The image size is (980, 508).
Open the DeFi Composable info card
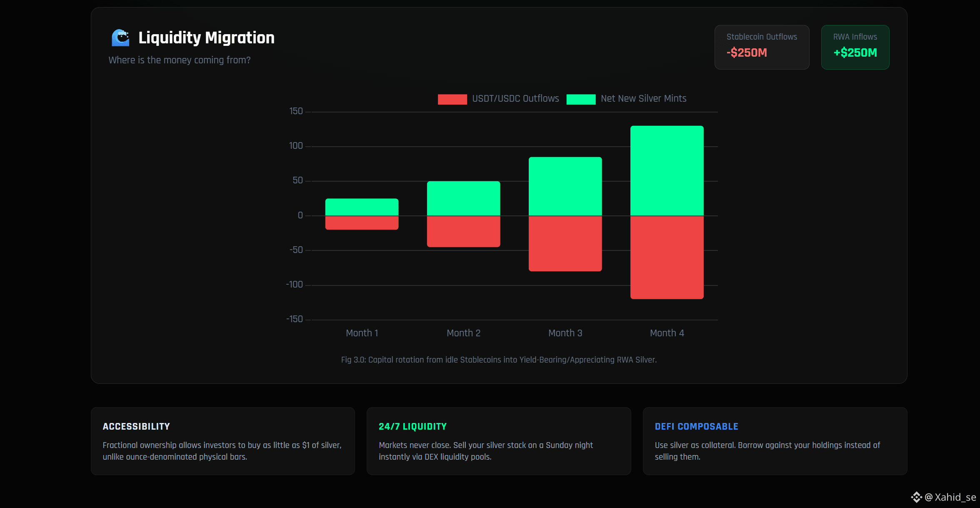click(775, 441)
